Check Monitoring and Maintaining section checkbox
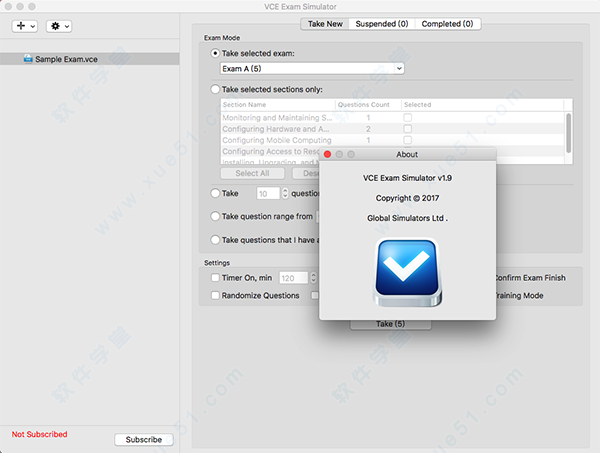The height and width of the screenshot is (453, 600). pos(408,117)
